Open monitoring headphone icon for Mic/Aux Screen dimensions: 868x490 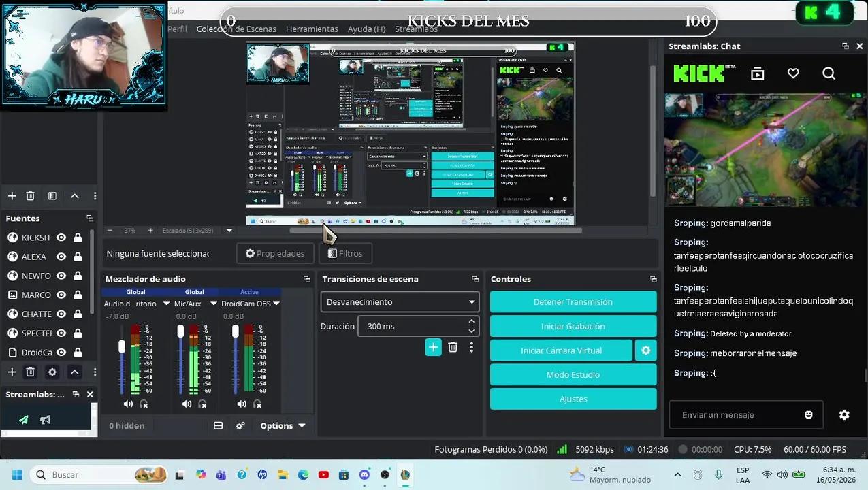(202, 404)
